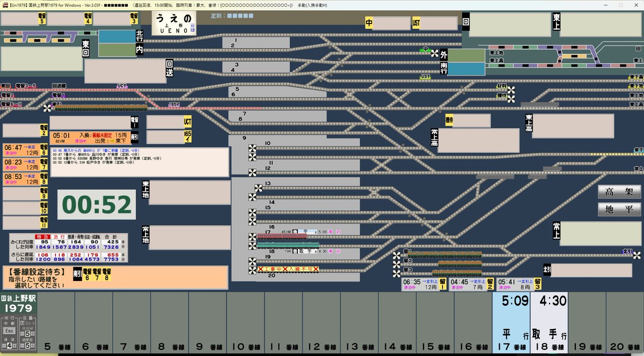Click the 00:52 clock display
644x356 pixels.
pos(97,204)
